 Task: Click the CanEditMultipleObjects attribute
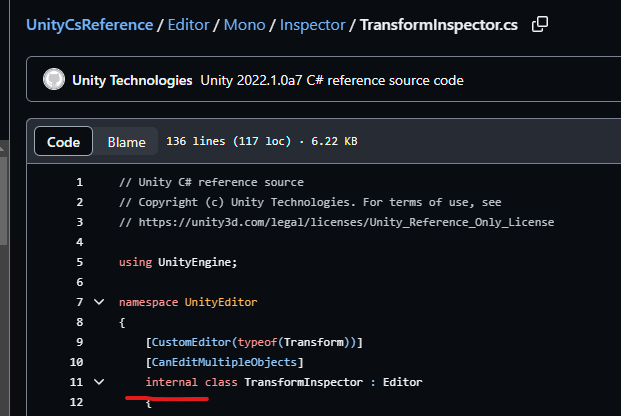[224, 362]
